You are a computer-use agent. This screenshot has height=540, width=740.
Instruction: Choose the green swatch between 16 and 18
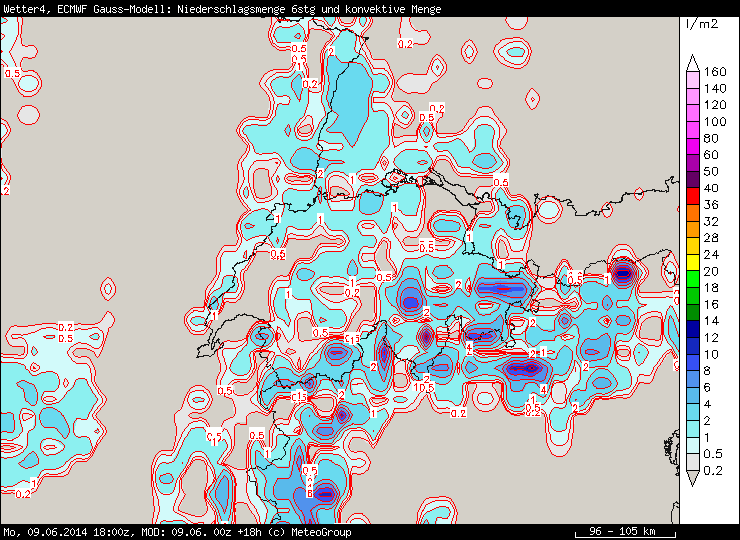[693, 296]
